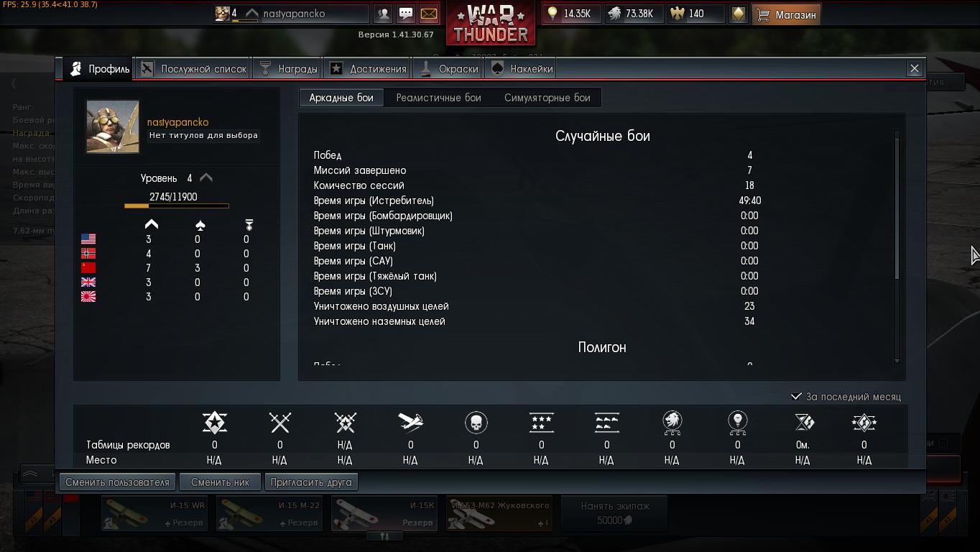Select the Симуляторные бои tab
The width and height of the screenshot is (980, 552).
click(547, 98)
